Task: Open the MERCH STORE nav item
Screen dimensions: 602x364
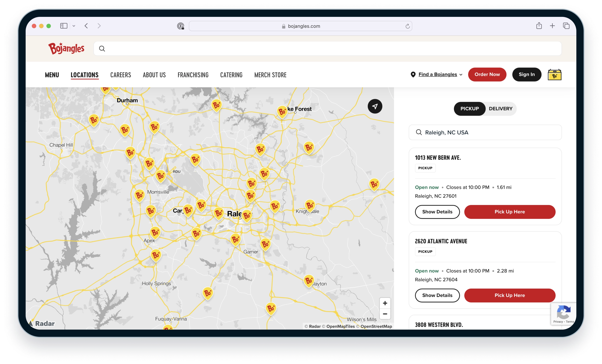Action: (x=270, y=75)
